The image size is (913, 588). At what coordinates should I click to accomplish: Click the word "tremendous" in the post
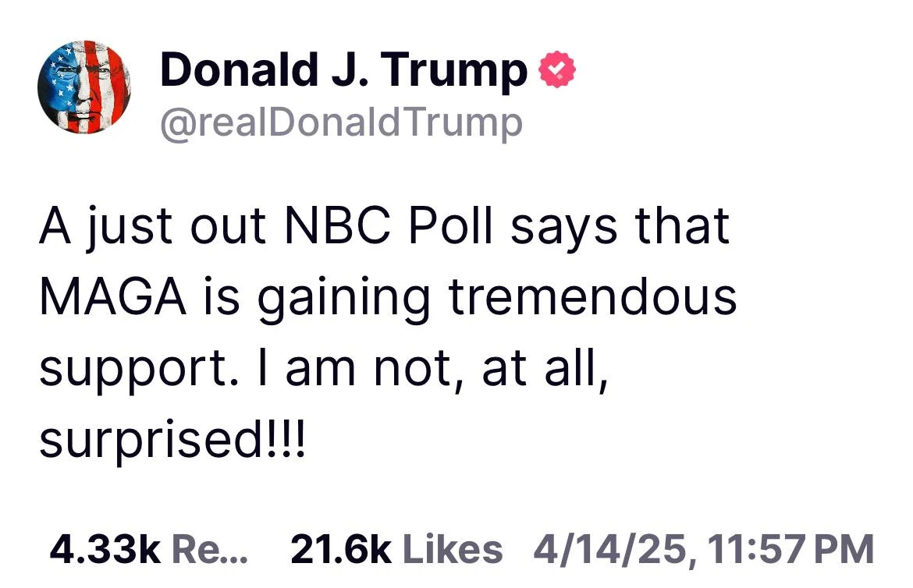(x=591, y=297)
